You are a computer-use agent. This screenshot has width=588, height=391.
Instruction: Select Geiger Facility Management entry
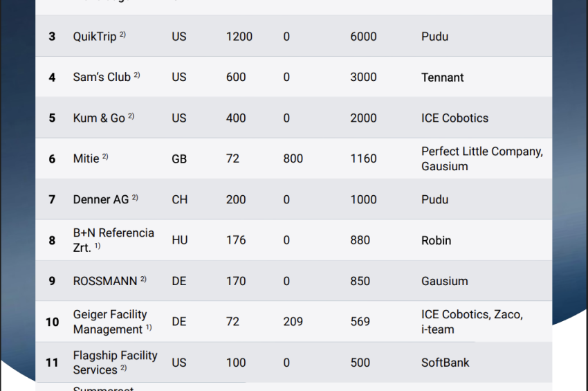110,322
